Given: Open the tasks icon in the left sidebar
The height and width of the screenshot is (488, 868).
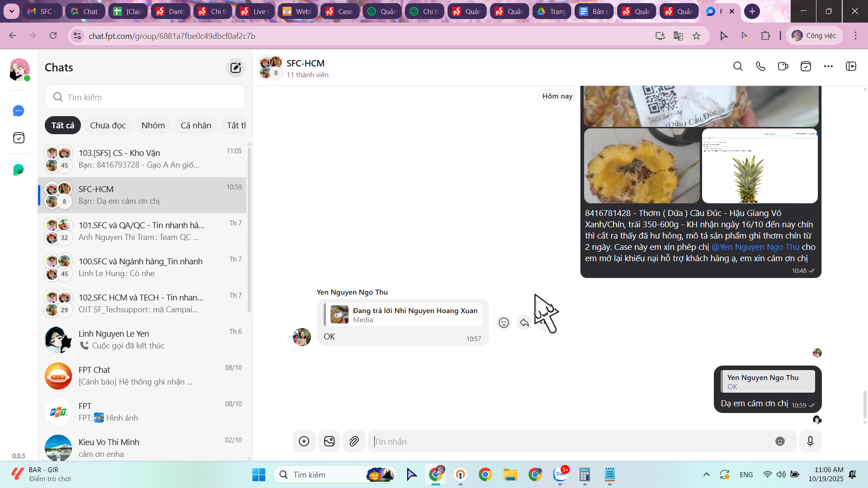Looking at the screenshot, I should pos(19,138).
